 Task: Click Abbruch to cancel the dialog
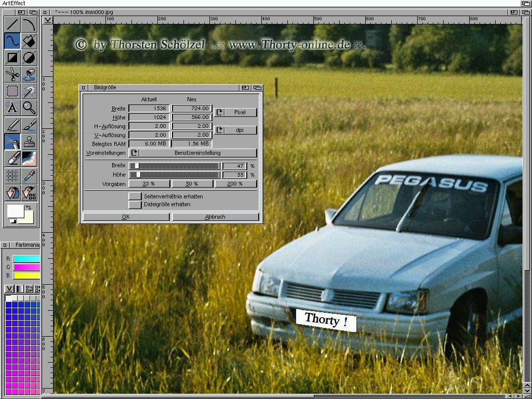(x=215, y=217)
